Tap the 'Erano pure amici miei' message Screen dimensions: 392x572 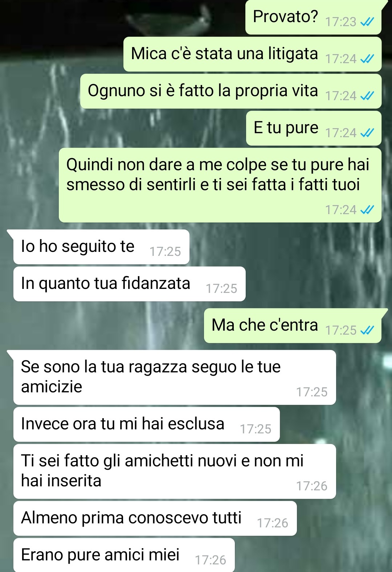point(124,555)
